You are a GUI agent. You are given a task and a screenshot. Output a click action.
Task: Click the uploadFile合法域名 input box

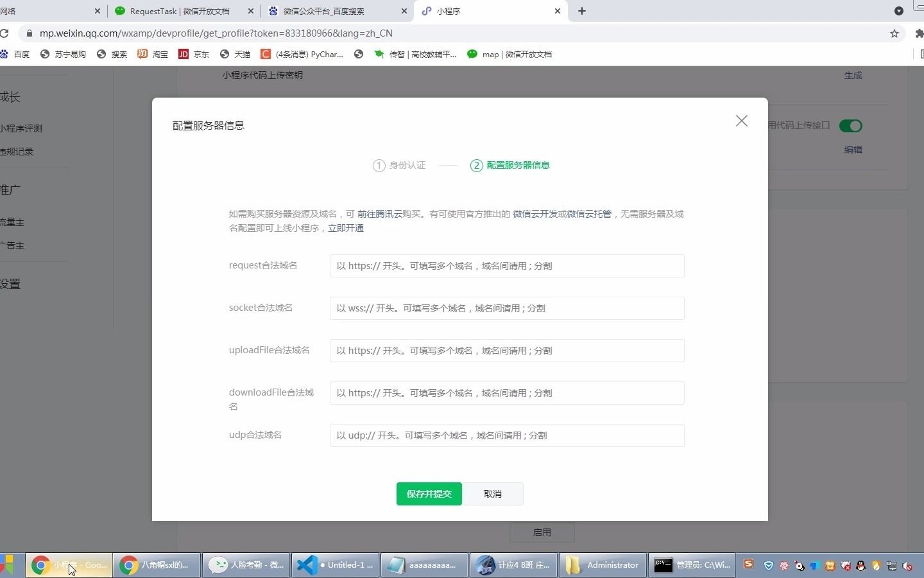pyautogui.click(x=507, y=351)
